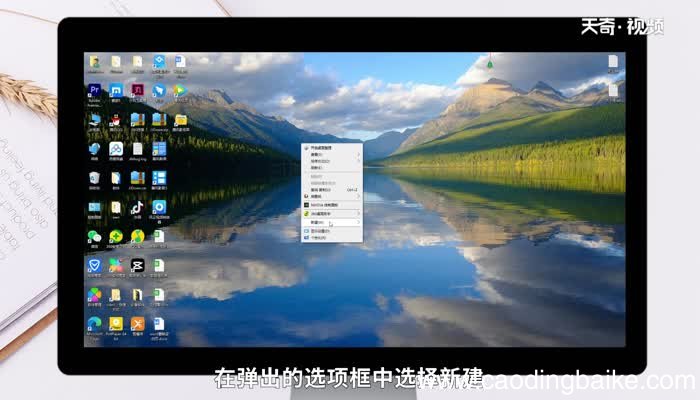This screenshot has width=700, height=400.
Task: Open the Baidu Netdisk cloud icon
Action: click(116, 149)
